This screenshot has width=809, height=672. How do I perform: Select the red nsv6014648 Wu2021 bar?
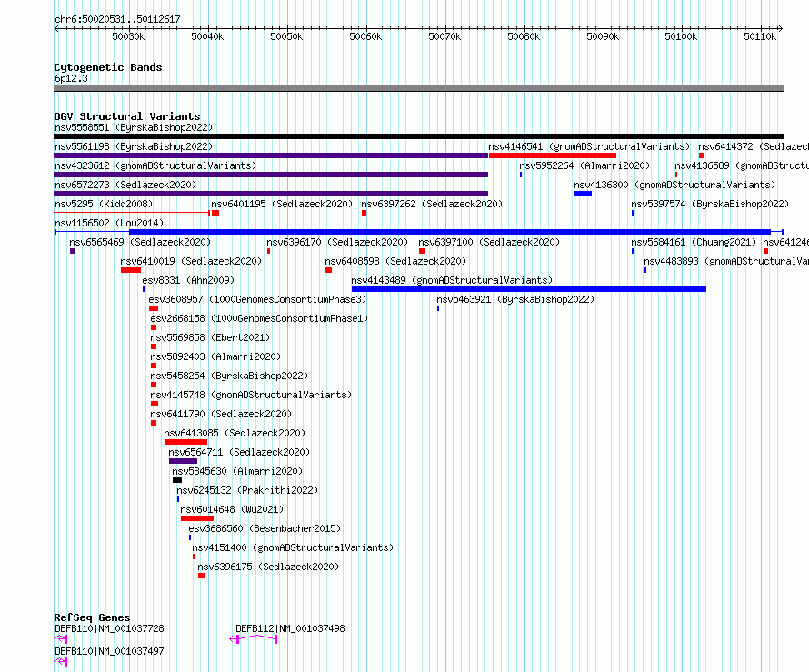click(x=197, y=518)
